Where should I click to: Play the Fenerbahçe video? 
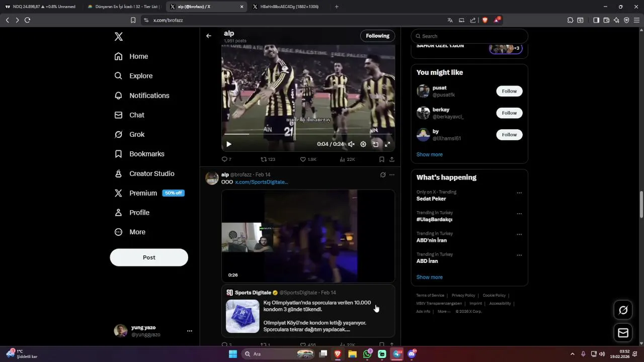(229, 144)
